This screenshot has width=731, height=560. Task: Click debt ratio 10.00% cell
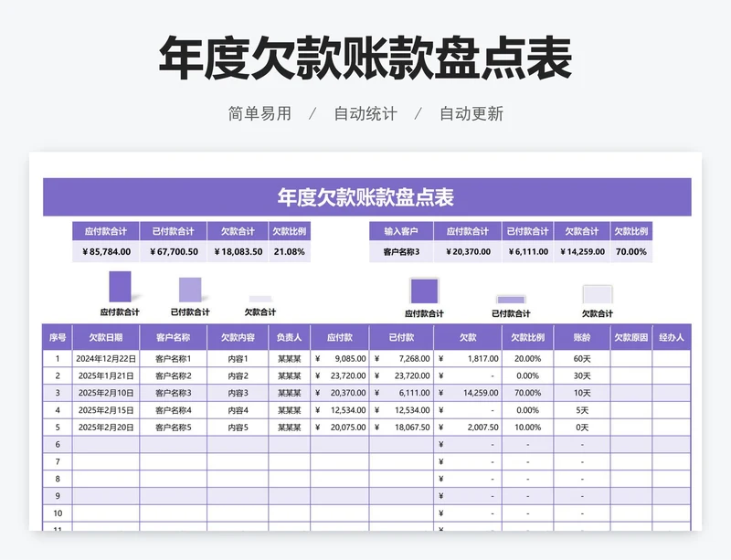point(528,428)
